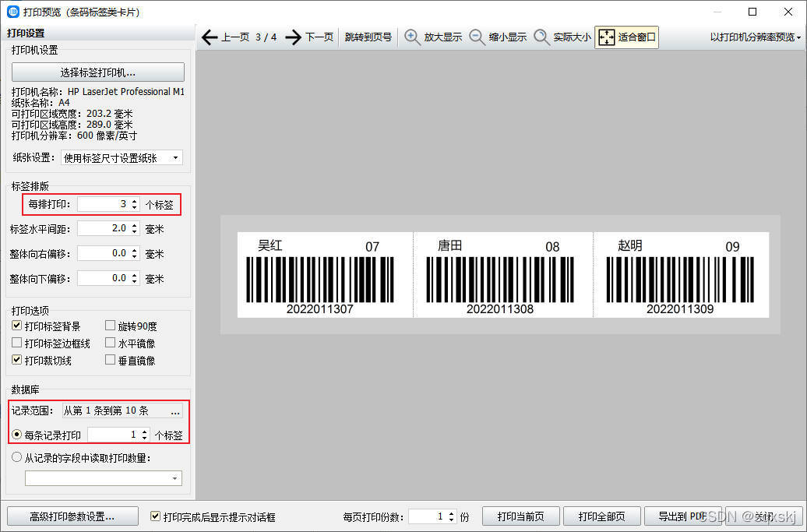
Task: Decrease 整体向右偏移 value
Action: [x=134, y=256]
